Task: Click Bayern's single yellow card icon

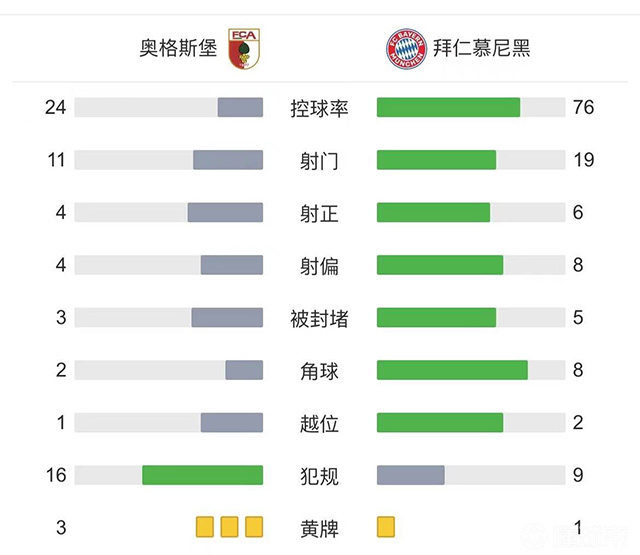Action: pyautogui.click(x=386, y=527)
